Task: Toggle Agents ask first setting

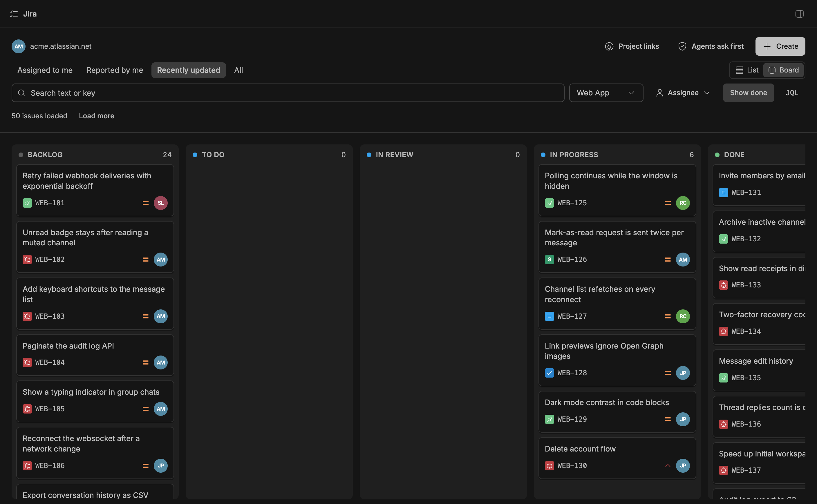Action: (711, 46)
